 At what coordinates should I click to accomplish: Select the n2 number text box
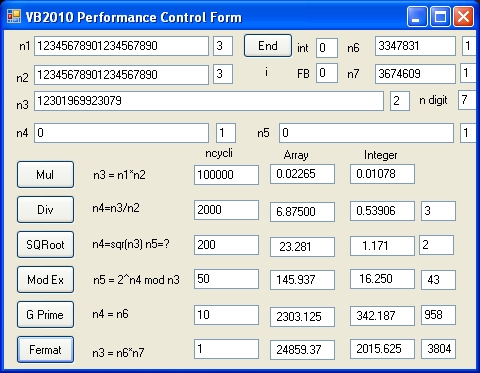click(121, 75)
